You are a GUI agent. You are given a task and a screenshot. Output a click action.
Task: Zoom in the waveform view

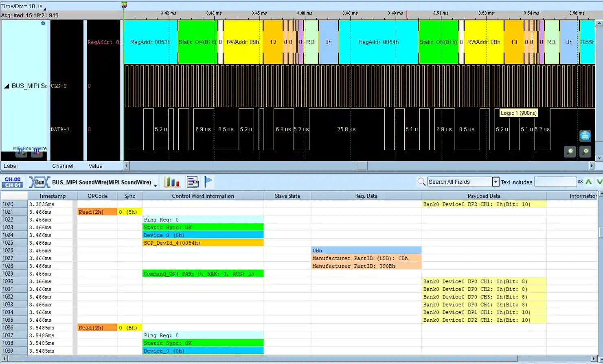(585, 151)
